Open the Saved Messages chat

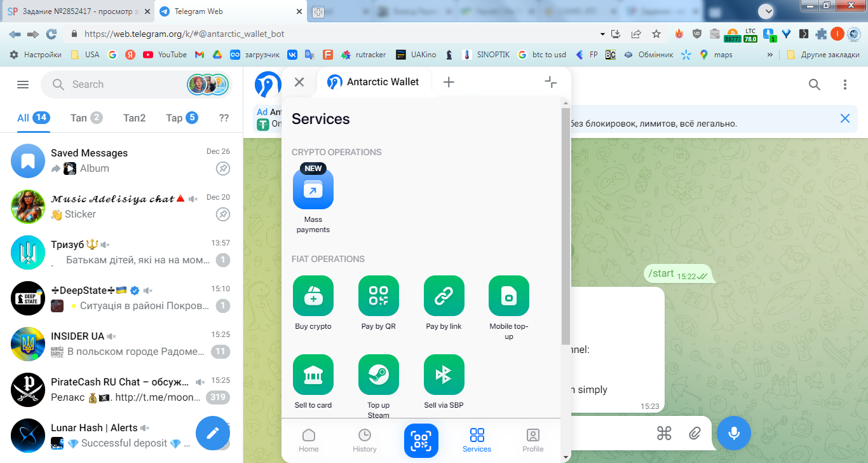coord(121,161)
